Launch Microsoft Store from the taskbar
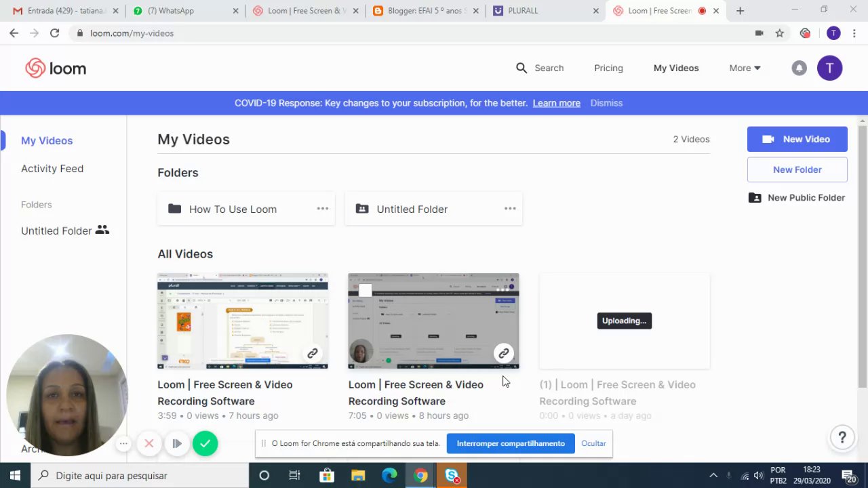This screenshot has height=488, width=868. point(326,475)
